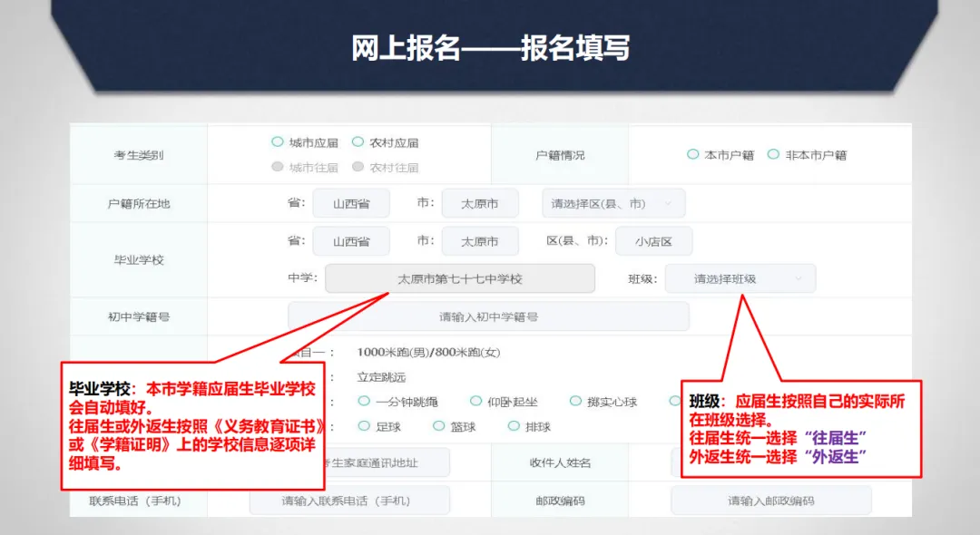
Task: Open the 小店区 district selector
Action: coord(654,241)
